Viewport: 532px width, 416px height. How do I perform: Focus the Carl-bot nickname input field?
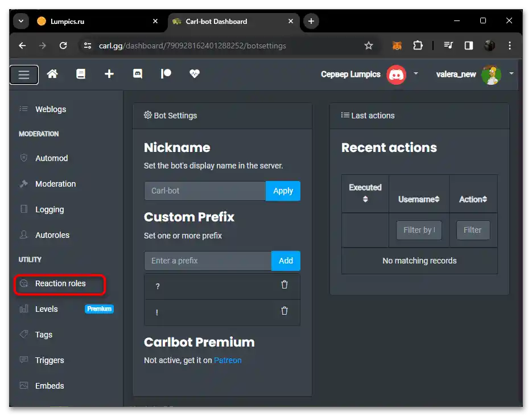(205, 191)
